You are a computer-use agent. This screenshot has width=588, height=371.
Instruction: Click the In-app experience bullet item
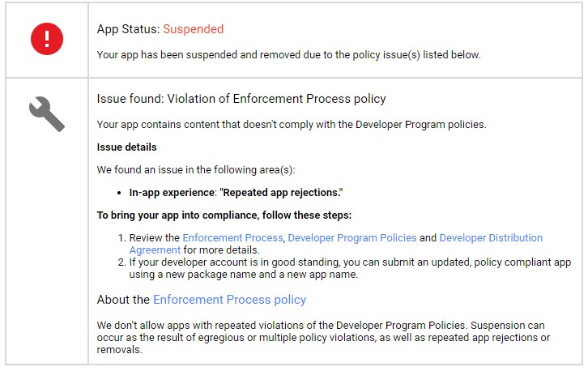pyautogui.click(x=236, y=193)
